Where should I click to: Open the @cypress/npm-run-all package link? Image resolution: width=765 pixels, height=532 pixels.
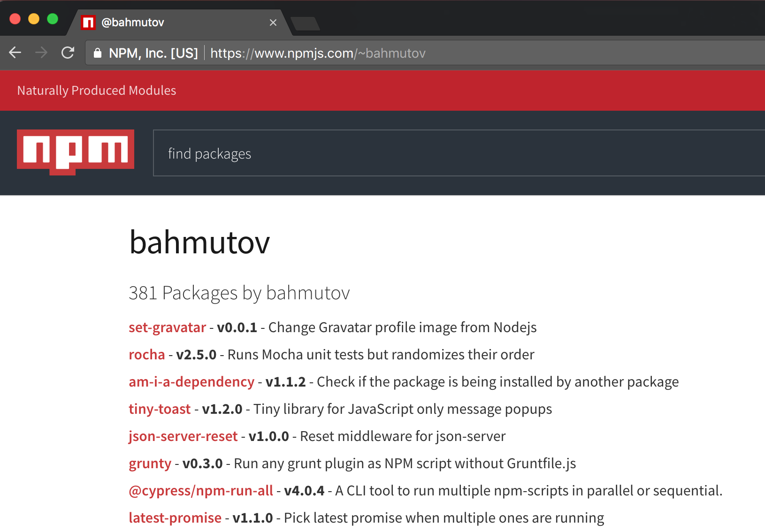tap(201, 491)
